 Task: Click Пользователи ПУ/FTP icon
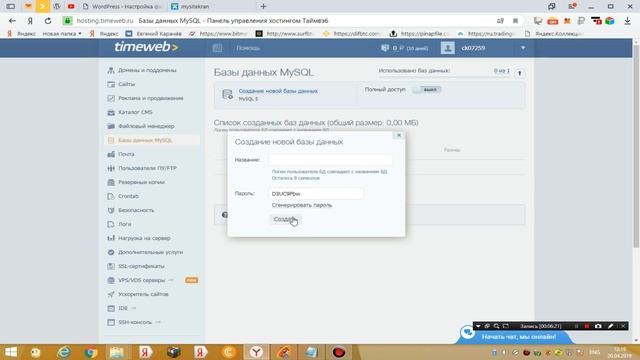click(x=111, y=168)
